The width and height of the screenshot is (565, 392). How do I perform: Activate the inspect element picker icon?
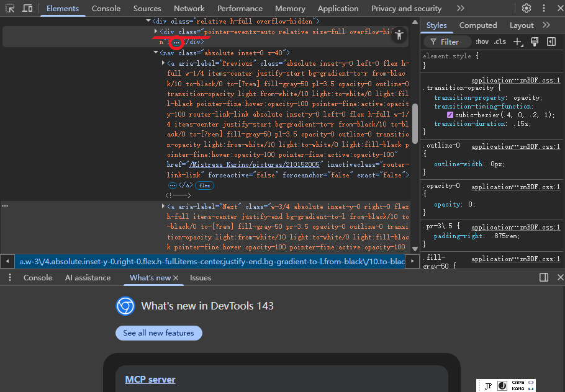11,9
